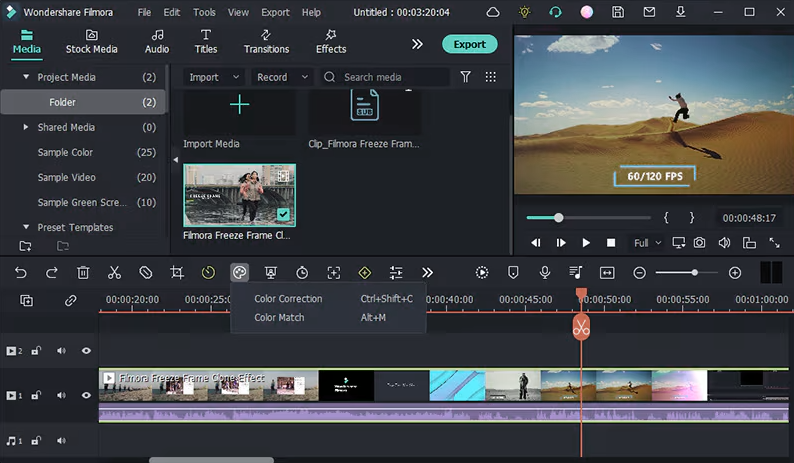This screenshot has height=463, width=794.
Task: Lock video track 2
Action: tap(36, 351)
